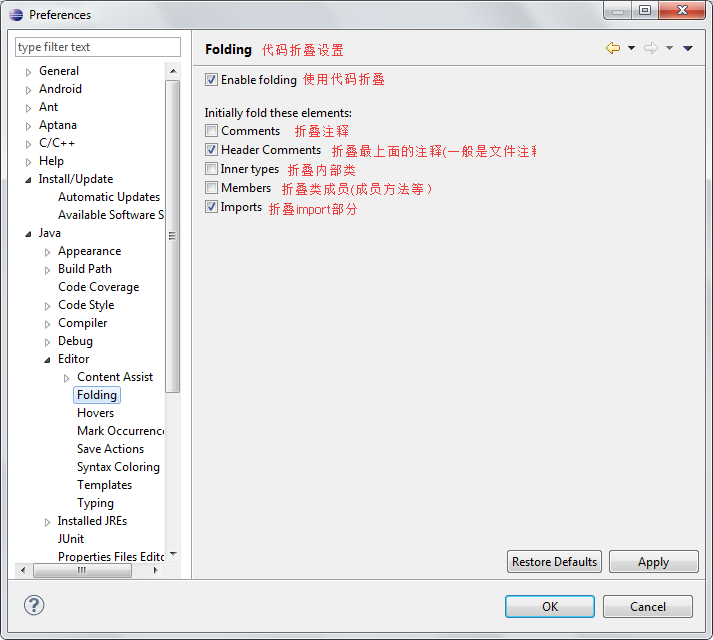Screen dimensions: 713x640
Task: Click the tree vertical scrollbar thumb
Action: pos(173,236)
